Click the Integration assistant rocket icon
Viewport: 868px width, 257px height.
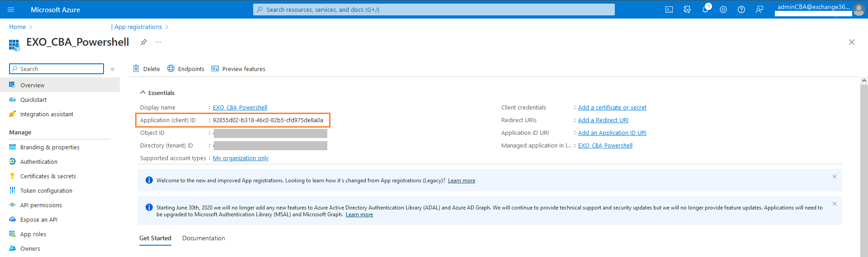click(x=12, y=114)
